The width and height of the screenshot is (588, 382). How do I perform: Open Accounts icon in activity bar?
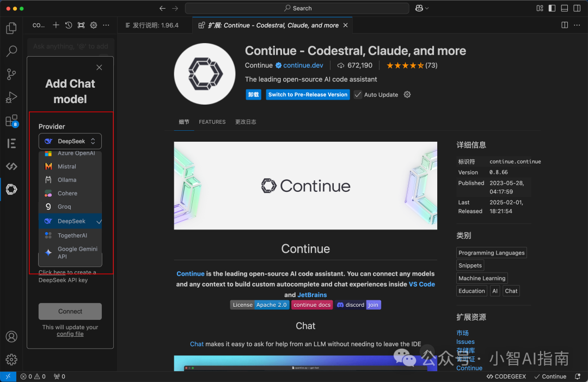(11, 336)
